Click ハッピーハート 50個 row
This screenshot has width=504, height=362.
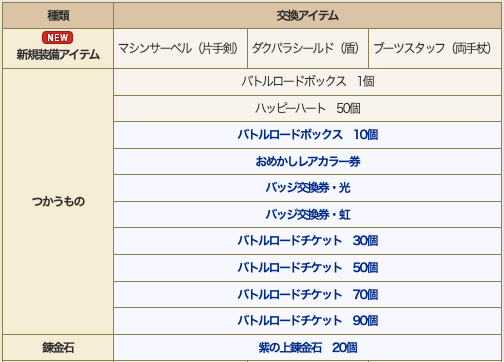coord(308,109)
